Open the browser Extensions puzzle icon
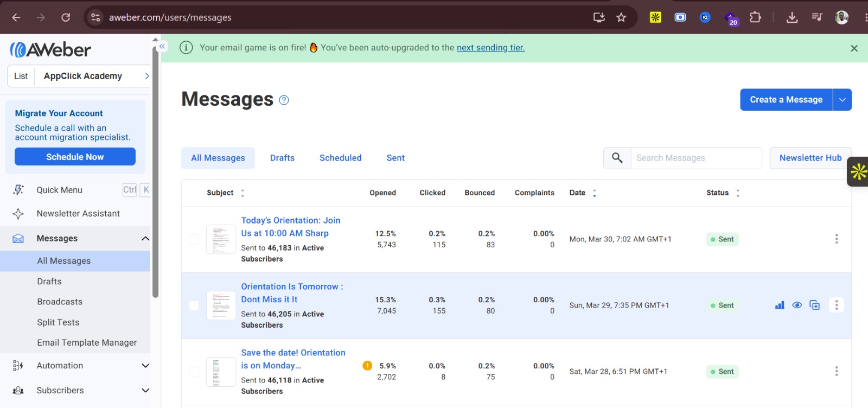Viewport: 868px width, 408px height. pyautogui.click(x=755, y=17)
